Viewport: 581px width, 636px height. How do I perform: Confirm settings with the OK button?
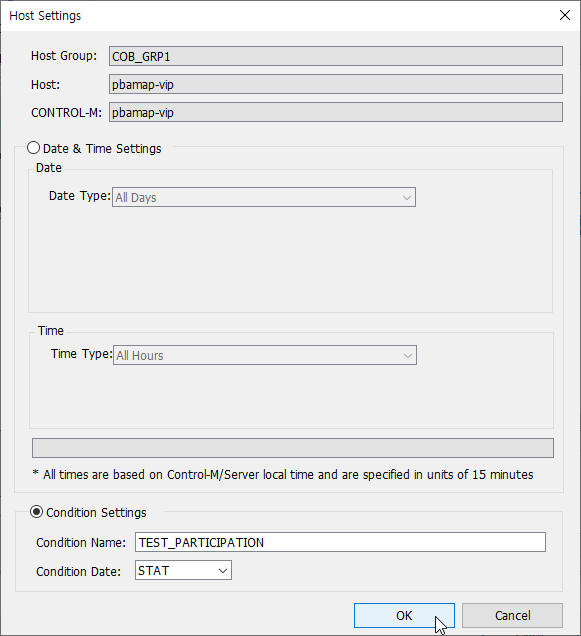(404, 615)
